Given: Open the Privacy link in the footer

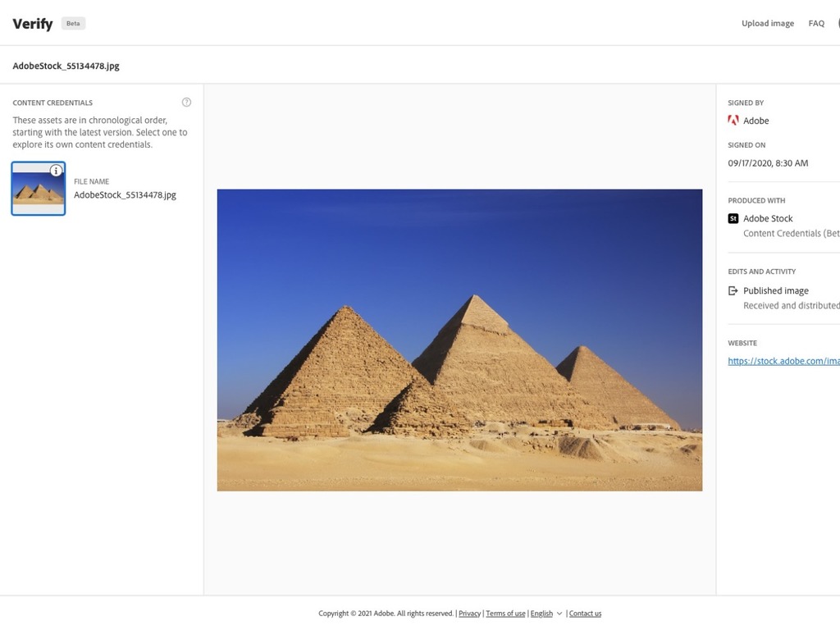Looking at the screenshot, I should (x=469, y=614).
